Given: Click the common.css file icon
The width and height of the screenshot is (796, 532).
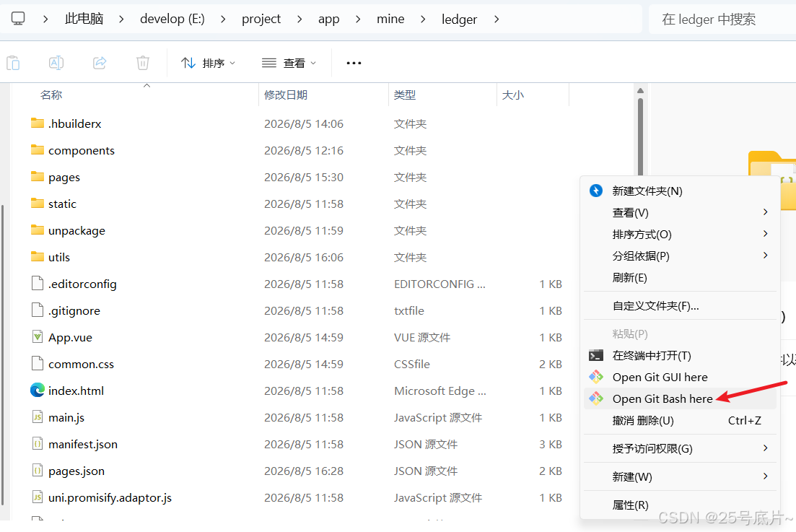Looking at the screenshot, I should coord(38,364).
